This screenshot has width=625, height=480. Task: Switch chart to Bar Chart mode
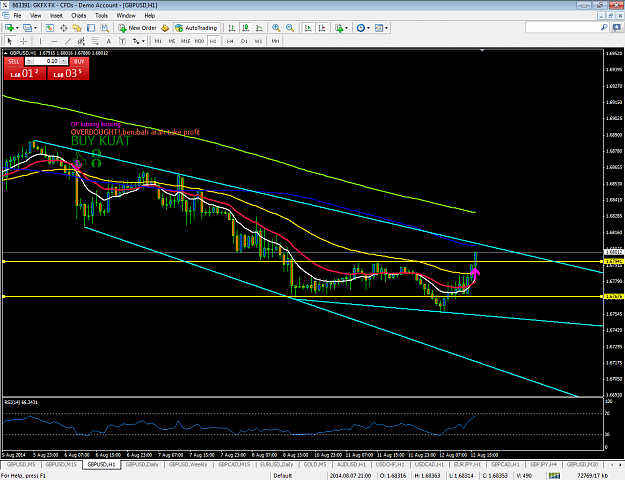coord(232,28)
